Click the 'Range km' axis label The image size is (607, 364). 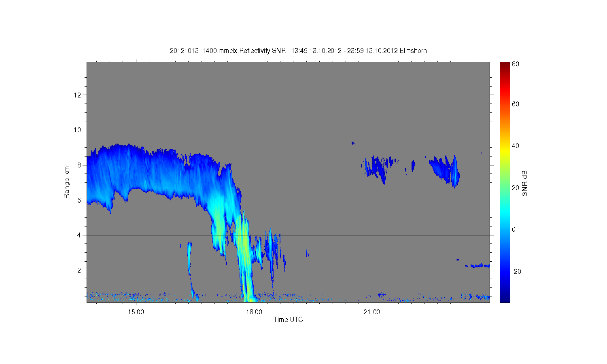click(x=66, y=182)
